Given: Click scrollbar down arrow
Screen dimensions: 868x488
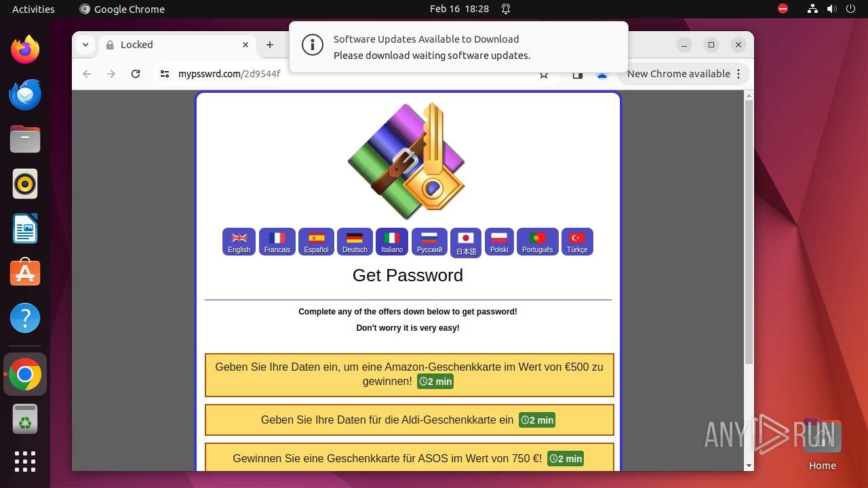Looking at the screenshot, I should (749, 466).
